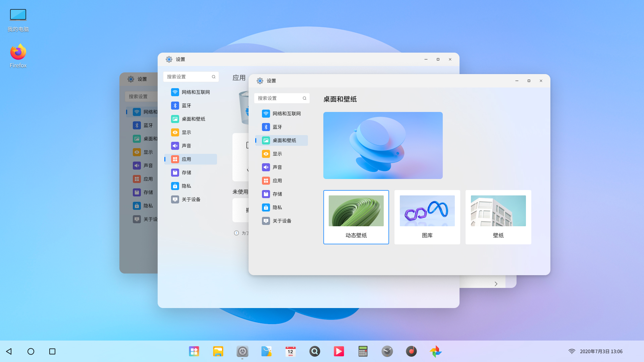
Task: Open Firefox from the desktop
Action: coord(18,56)
